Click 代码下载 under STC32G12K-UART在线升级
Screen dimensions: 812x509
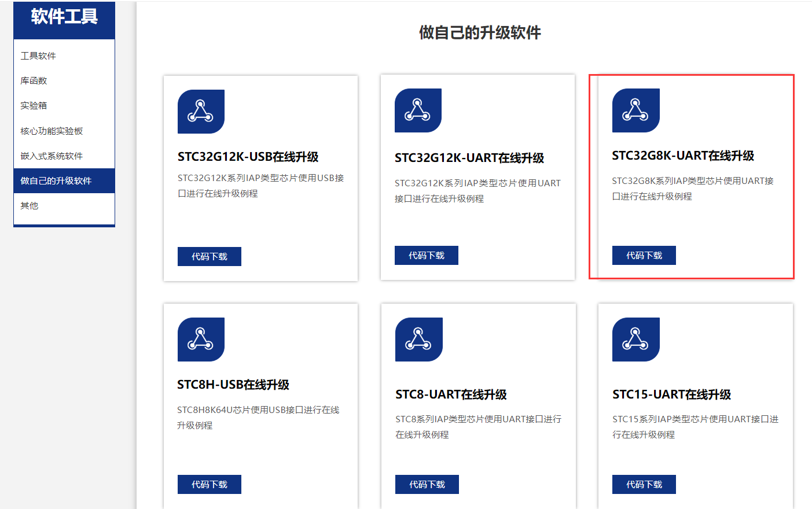click(x=427, y=255)
